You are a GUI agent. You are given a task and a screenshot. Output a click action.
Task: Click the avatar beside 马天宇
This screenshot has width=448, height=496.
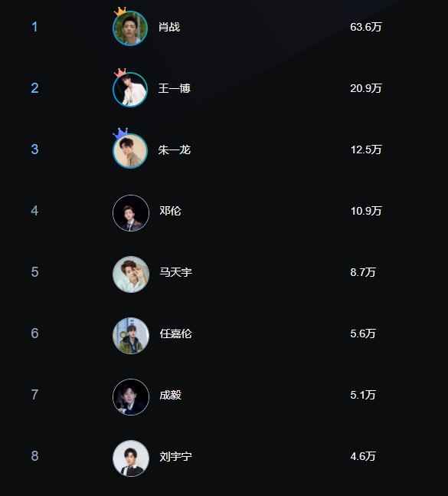point(131,274)
